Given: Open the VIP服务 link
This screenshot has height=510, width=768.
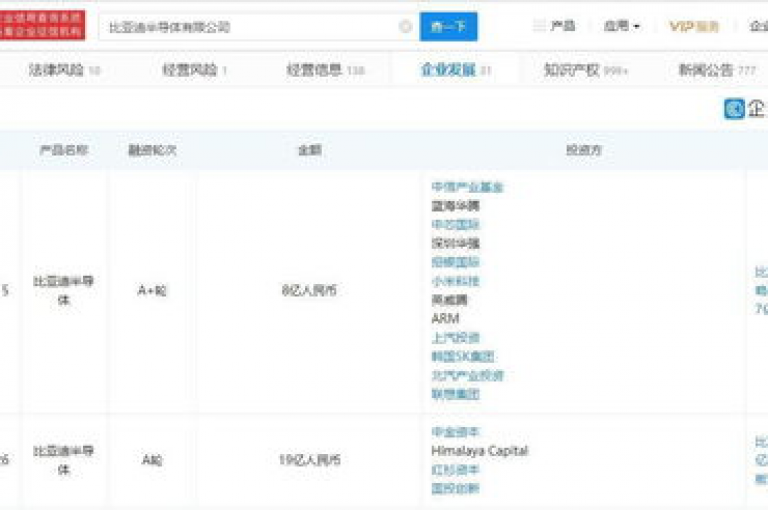Looking at the screenshot, I should tap(694, 26).
